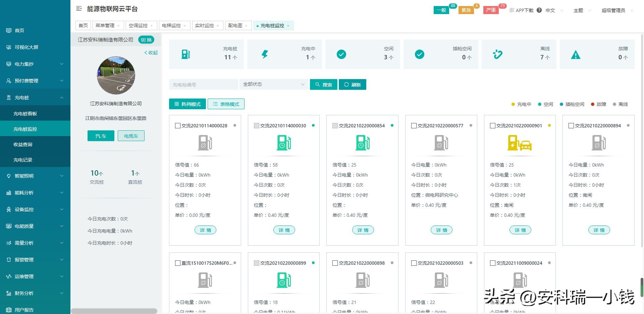Select the checkbox on 交流20210220000901

click(x=492, y=126)
